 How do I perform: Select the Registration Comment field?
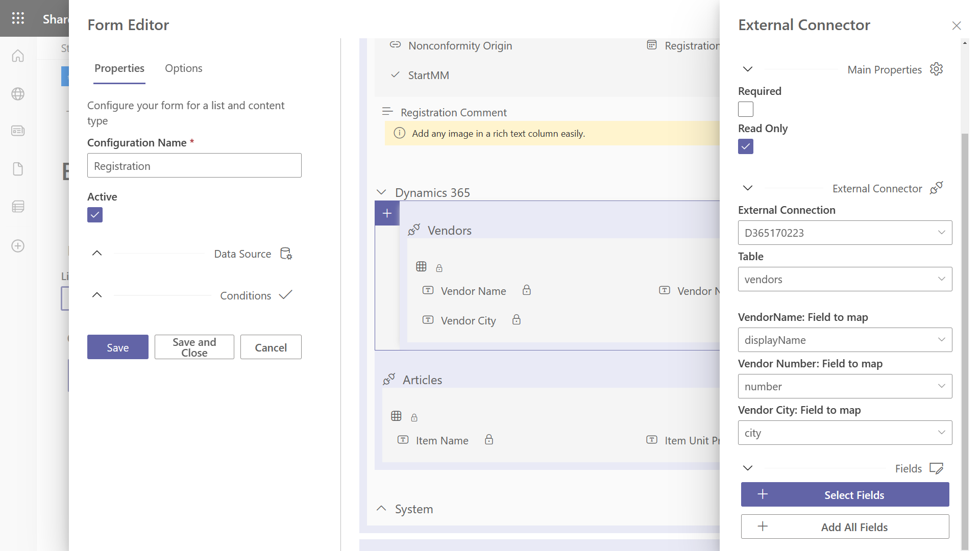454,112
